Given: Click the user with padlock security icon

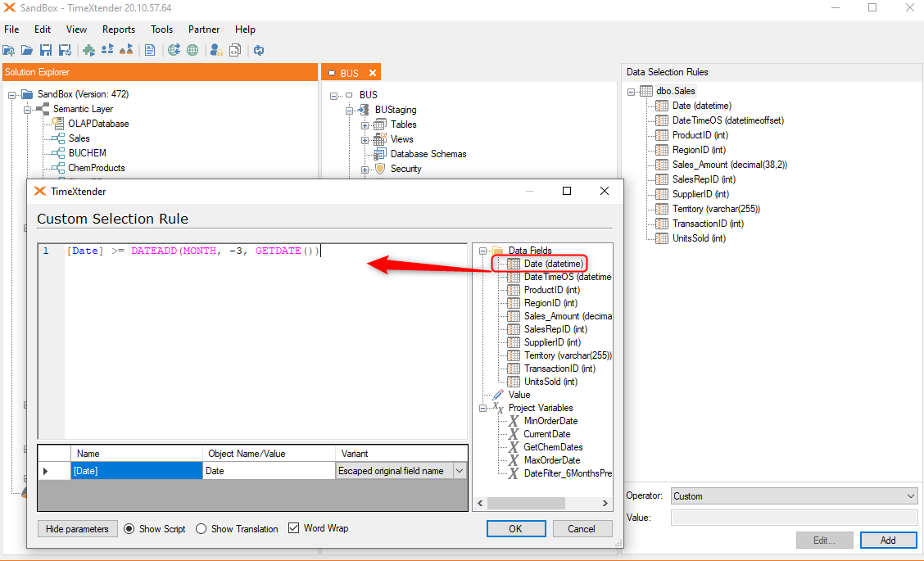Looking at the screenshot, I should 216,50.
